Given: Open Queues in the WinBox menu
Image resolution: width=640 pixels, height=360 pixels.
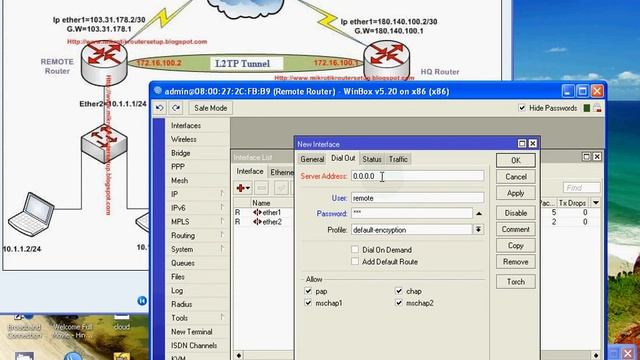Looking at the screenshot, I should tap(183, 263).
